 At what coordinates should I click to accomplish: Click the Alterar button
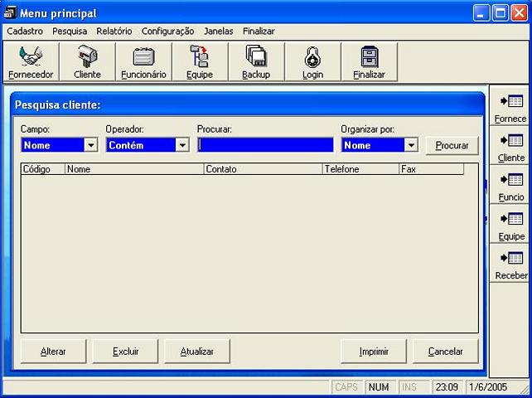53,352
